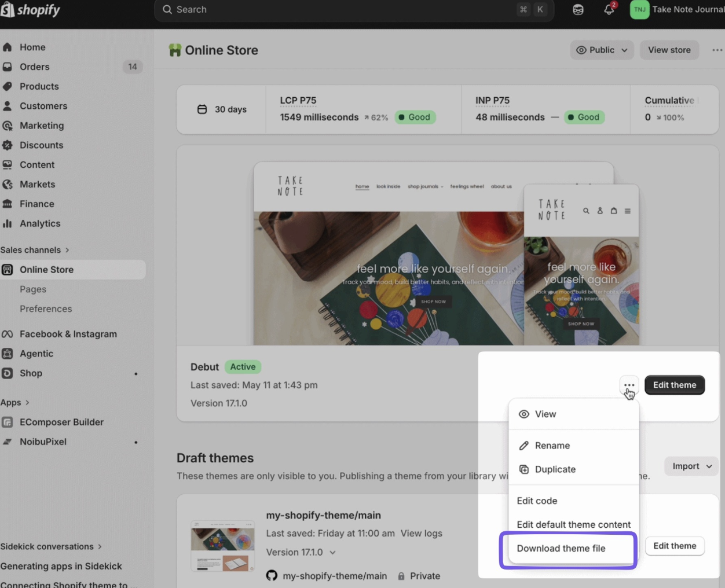Open NoibuPixel app
Screen dimensions: 725x588
click(43, 442)
